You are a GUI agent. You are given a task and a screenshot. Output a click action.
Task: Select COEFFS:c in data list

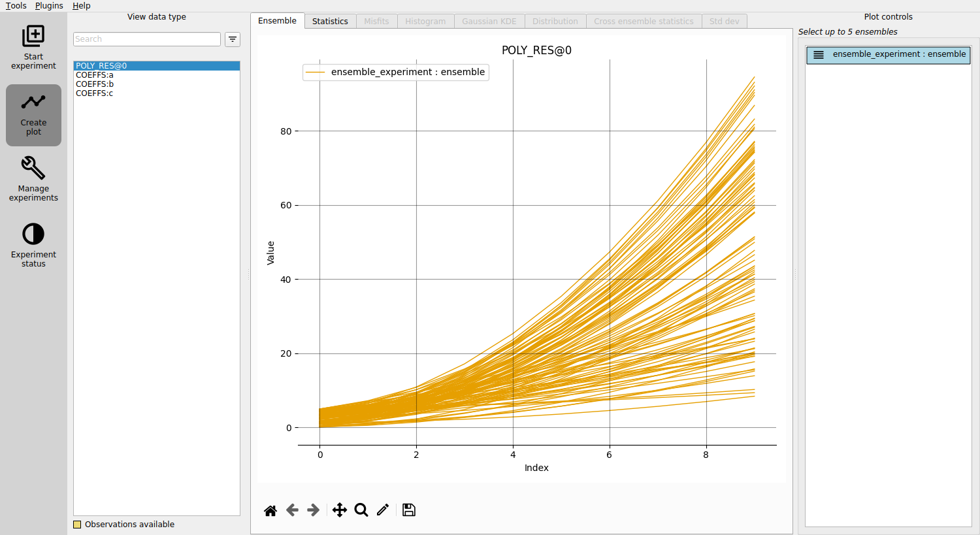click(157, 93)
